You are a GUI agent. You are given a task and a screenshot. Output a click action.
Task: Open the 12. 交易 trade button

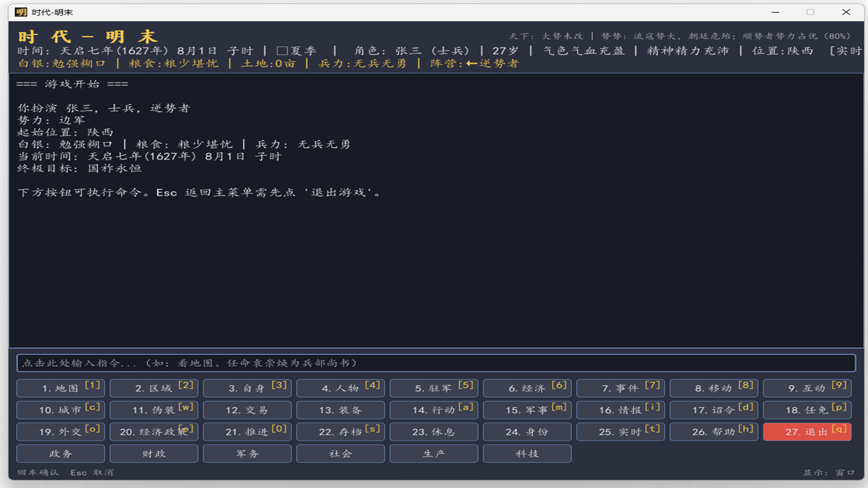tap(247, 410)
